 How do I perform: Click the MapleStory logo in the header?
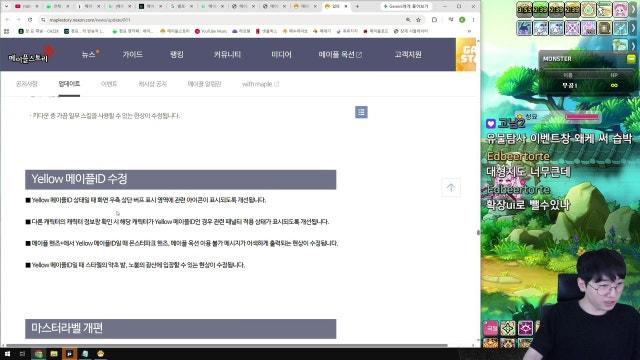coord(29,57)
